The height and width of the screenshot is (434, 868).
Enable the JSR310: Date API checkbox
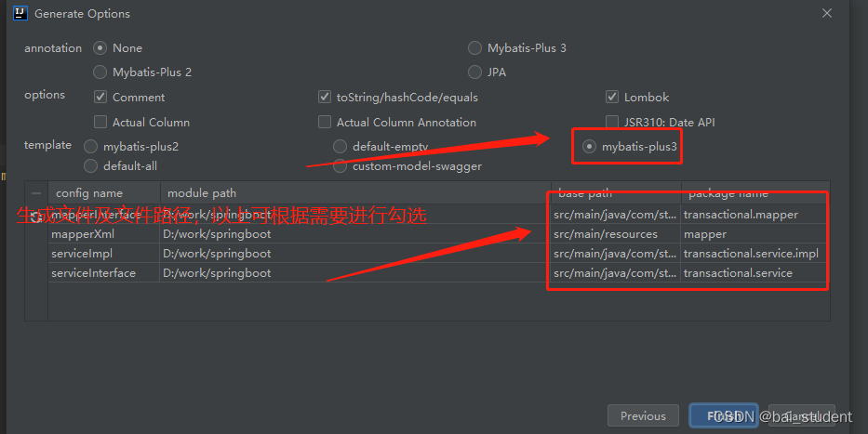(x=612, y=122)
